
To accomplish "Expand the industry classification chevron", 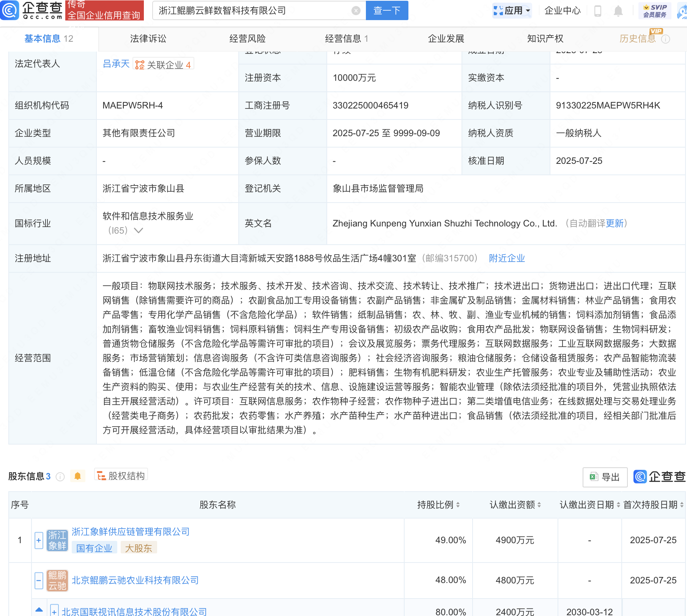I will click(x=139, y=231).
